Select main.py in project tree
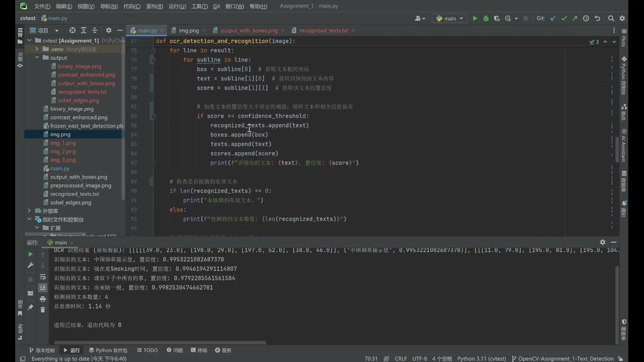644x362 pixels. coord(60,168)
